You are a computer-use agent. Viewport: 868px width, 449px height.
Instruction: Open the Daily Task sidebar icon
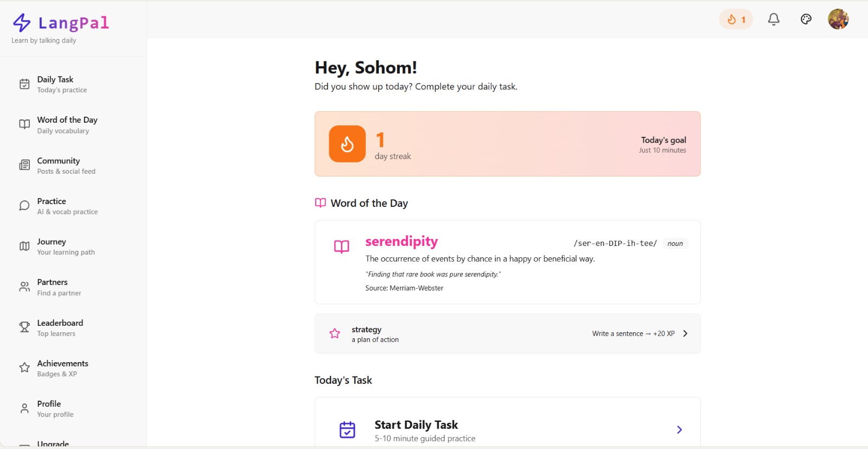click(x=24, y=84)
